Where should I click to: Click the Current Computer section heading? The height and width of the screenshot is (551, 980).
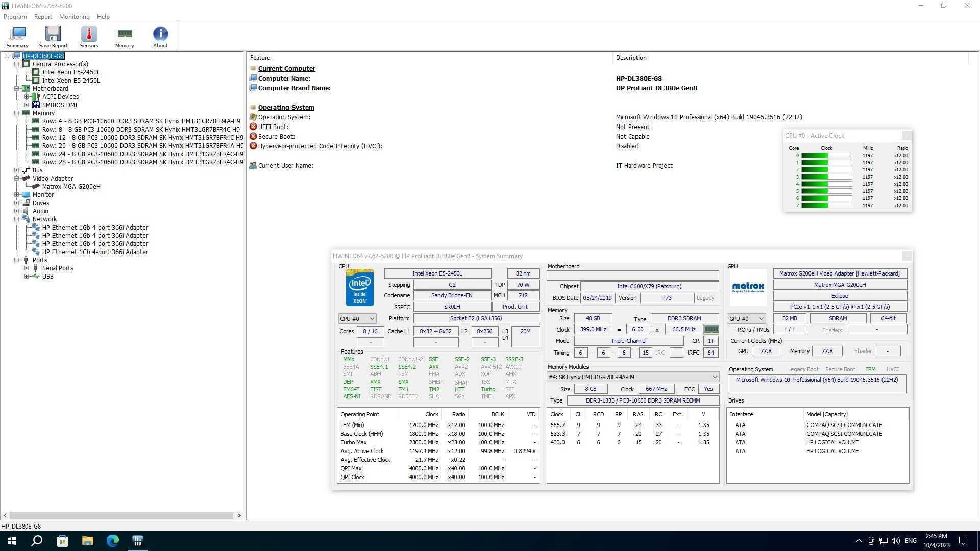(x=286, y=69)
